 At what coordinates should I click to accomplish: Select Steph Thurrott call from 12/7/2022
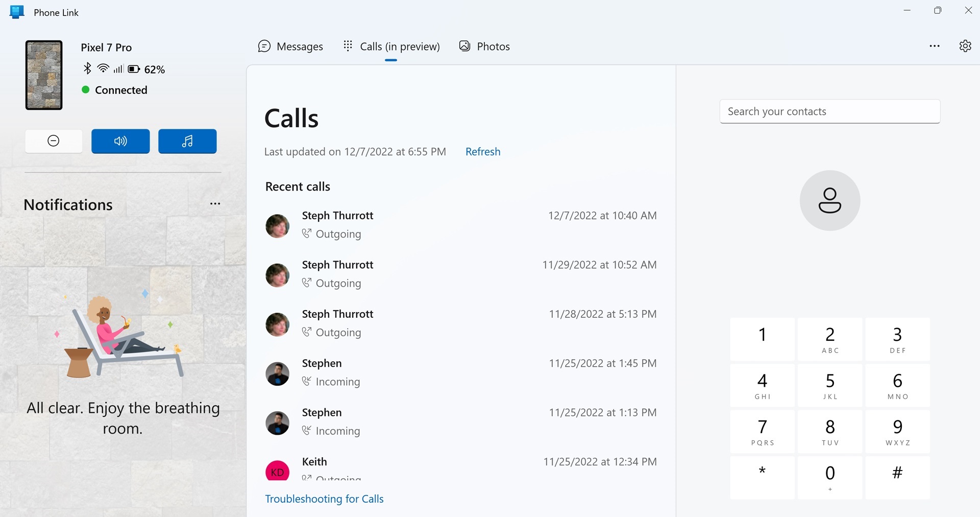pyautogui.click(x=460, y=225)
